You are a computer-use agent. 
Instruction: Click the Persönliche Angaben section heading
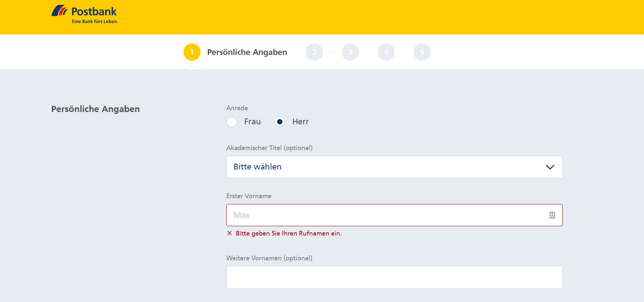[x=96, y=109]
